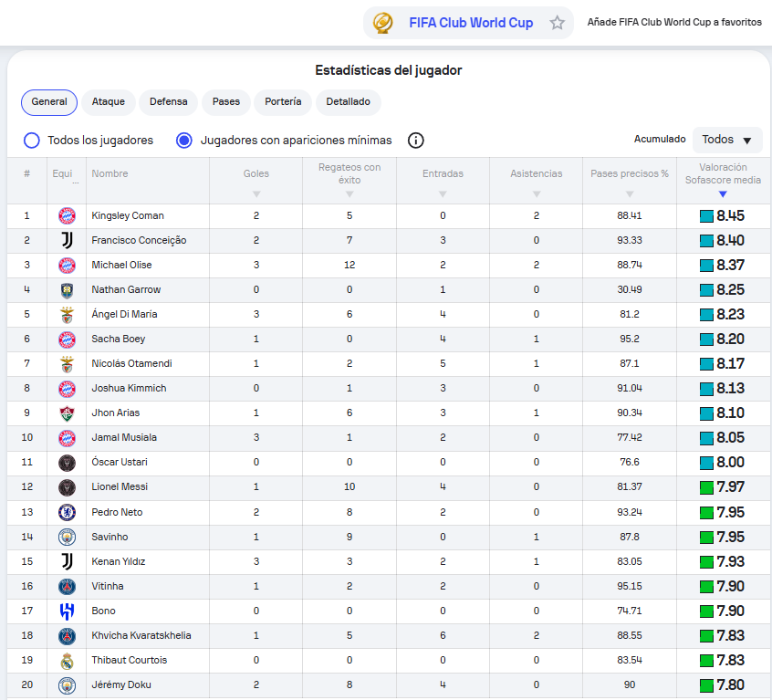Click Chelsea crest beside Pedro Neto

click(x=67, y=512)
